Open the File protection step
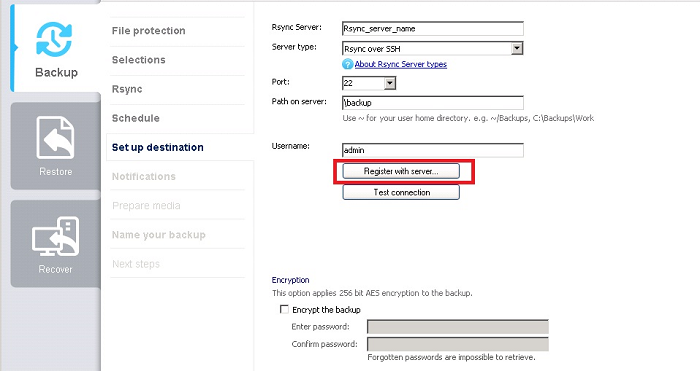This screenshot has width=700, height=371. [x=149, y=31]
